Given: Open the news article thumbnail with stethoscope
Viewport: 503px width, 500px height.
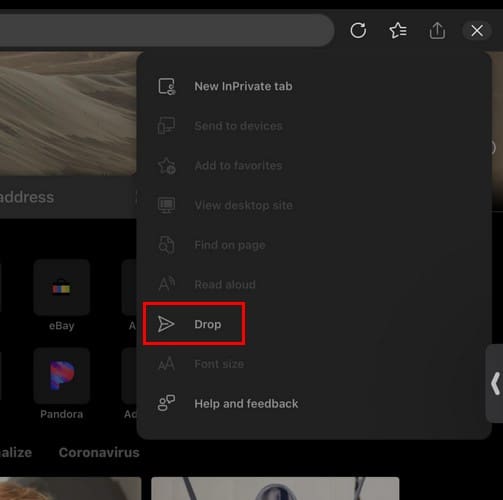Looking at the screenshot, I should (x=275, y=488).
